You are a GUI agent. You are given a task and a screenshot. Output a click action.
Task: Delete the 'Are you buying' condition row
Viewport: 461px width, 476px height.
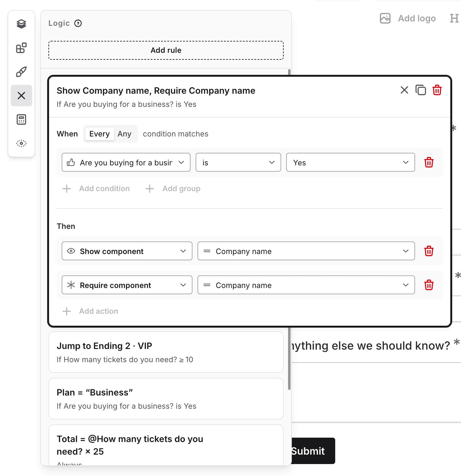(429, 163)
